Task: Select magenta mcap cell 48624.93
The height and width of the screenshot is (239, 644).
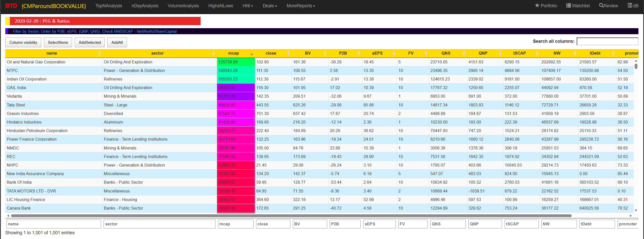Action: [x=236, y=105]
